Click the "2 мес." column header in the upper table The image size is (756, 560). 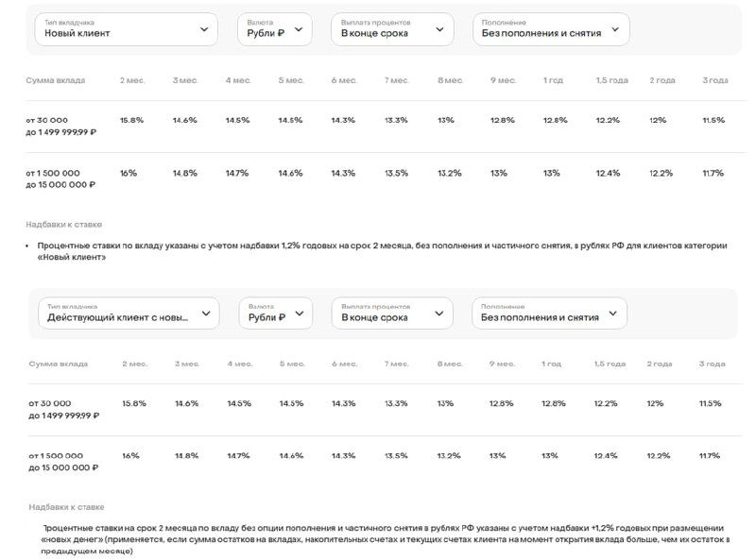(x=131, y=80)
